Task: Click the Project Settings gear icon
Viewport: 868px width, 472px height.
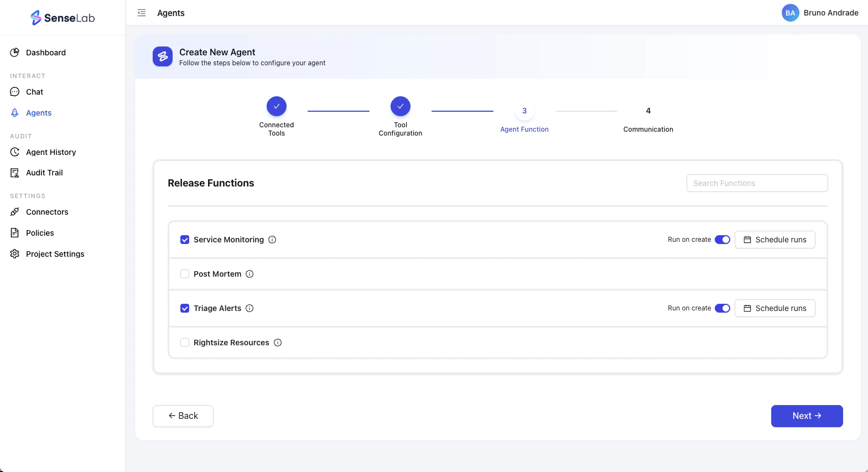Action: (x=15, y=254)
